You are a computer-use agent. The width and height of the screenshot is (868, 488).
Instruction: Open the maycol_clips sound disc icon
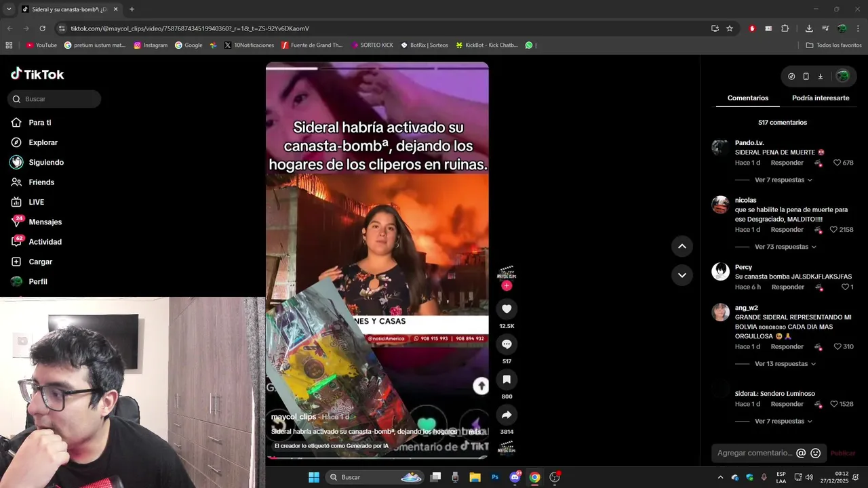[x=507, y=448]
